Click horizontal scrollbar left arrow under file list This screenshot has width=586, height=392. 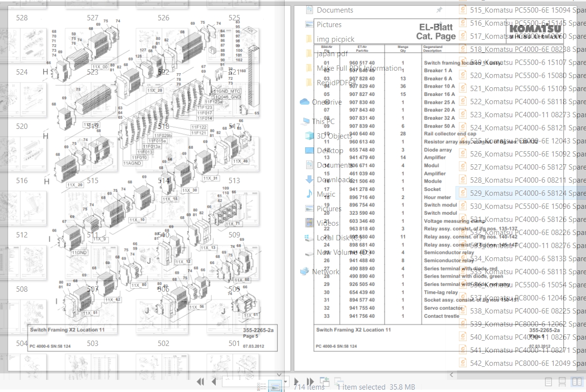pos(451,374)
